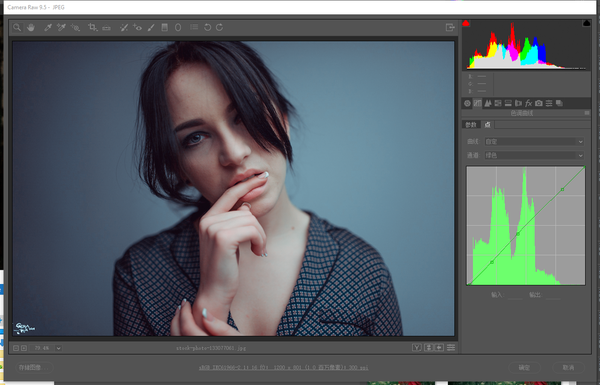This screenshot has height=385, width=600.
Task: Open the channel dropdown showing green
Action: [x=535, y=155]
